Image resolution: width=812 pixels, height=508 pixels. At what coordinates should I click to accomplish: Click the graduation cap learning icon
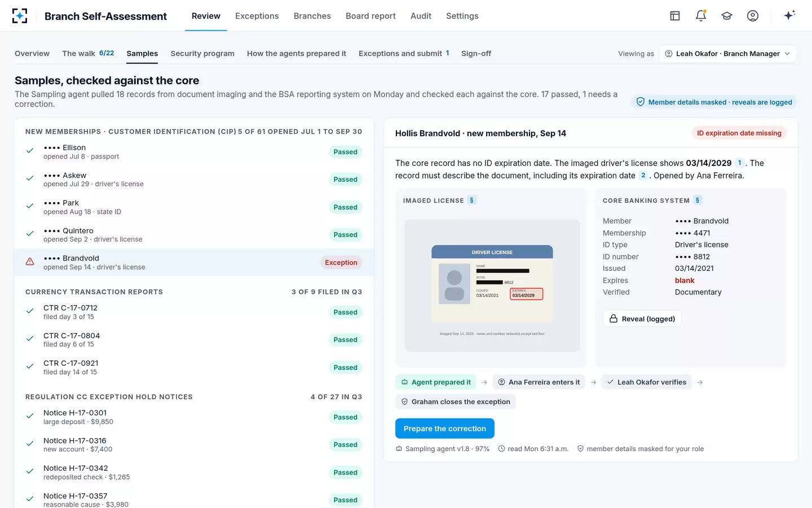click(x=727, y=16)
